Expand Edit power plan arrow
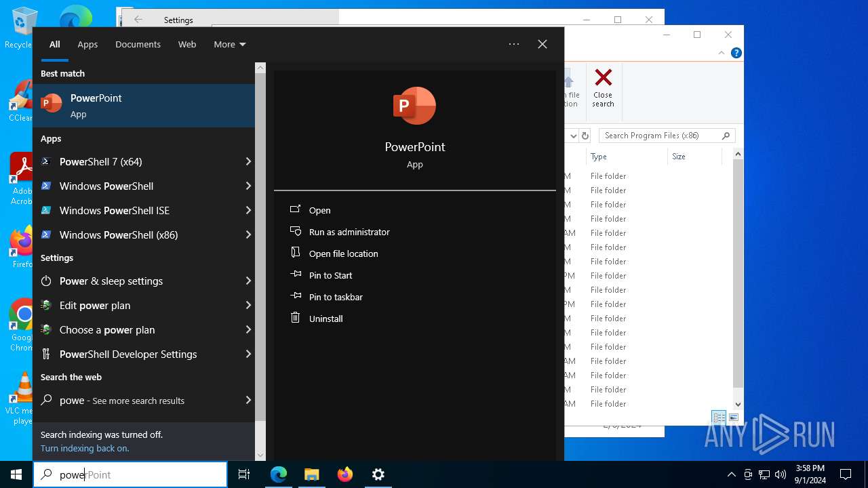Screen dimensions: 868x488 (x=248, y=305)
